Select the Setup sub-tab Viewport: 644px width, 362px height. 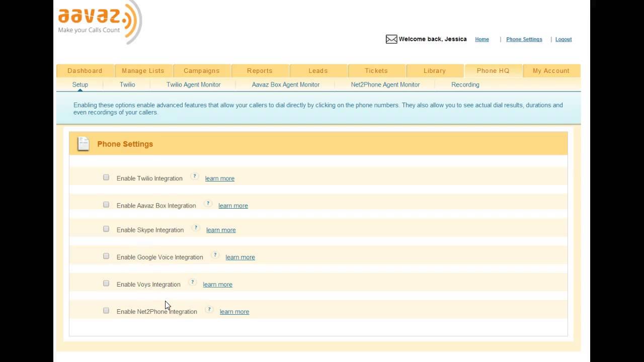pyautogui.click(x=80, y=84)
